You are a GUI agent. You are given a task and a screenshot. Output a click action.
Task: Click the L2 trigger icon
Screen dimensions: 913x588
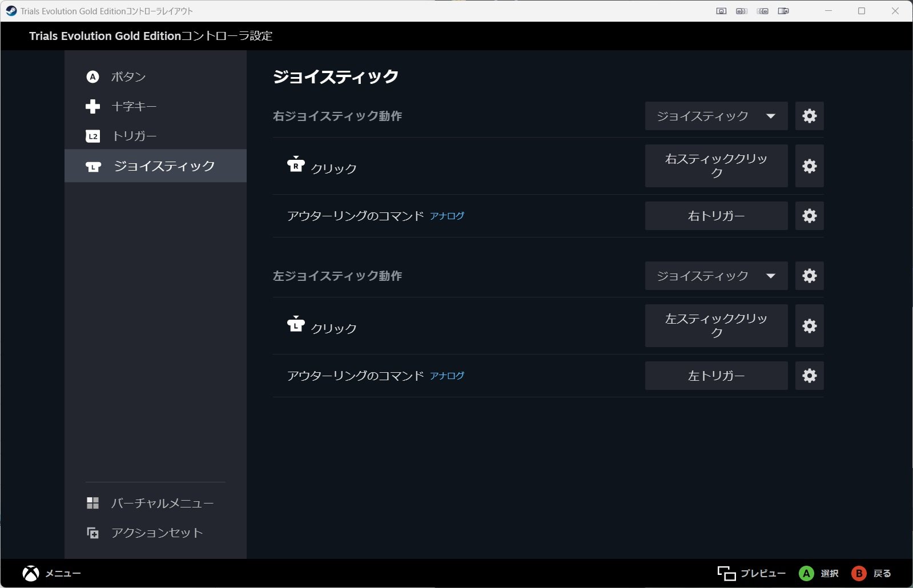coord(92,136)
